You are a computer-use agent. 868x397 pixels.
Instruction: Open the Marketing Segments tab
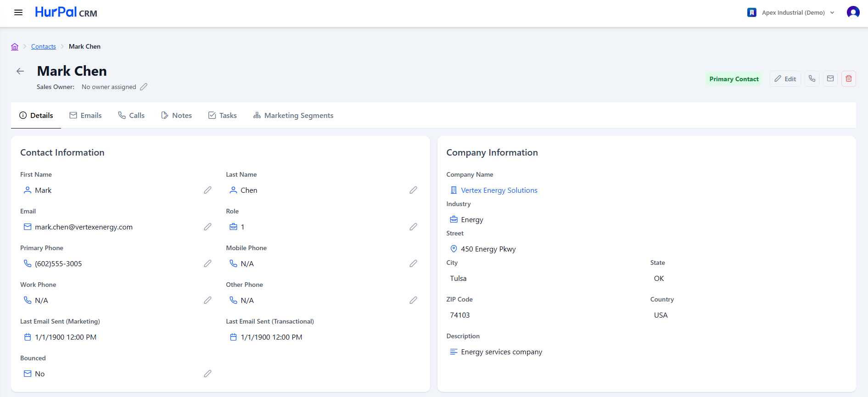[x=293, y=116]
